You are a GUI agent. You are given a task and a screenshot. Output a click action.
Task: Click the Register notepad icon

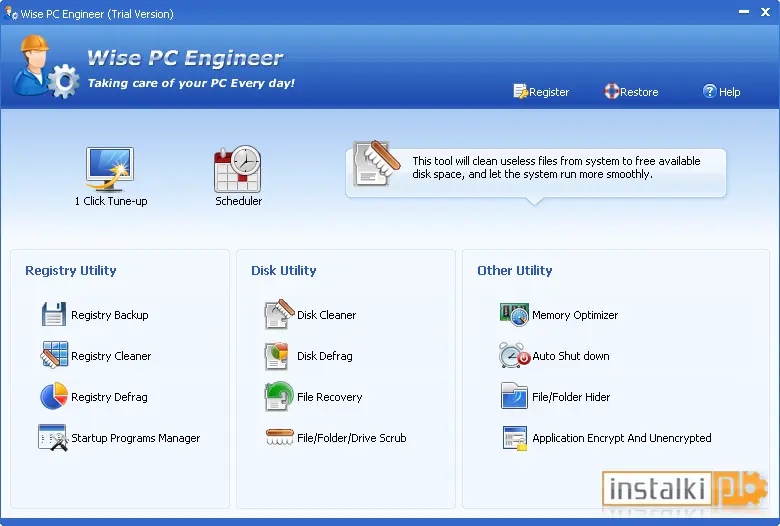520,92
